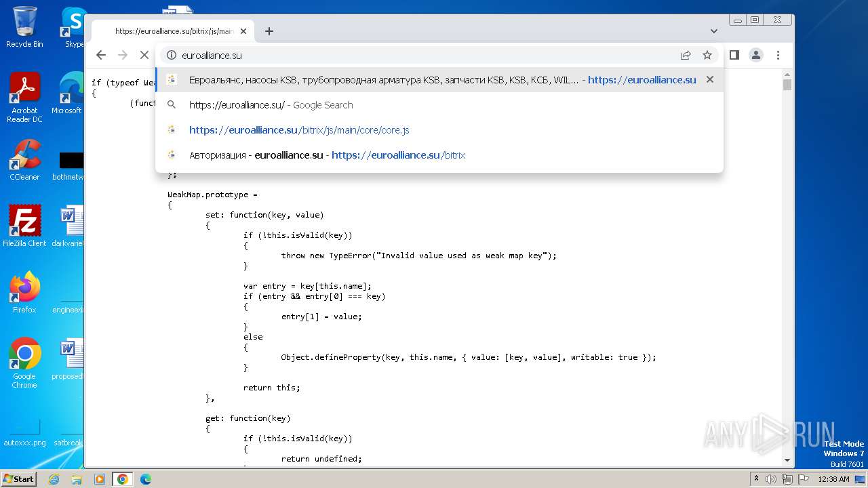The width and height of the screenshot is (868, 488).
Task: Select the core.js URL suggestion
Action: (439, 130)
